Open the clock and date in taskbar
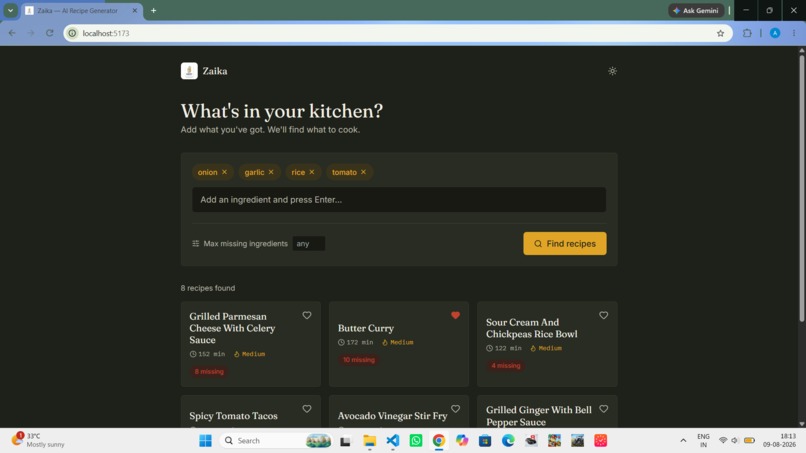Viewport: 806px width, 453px height. point(779,440)
